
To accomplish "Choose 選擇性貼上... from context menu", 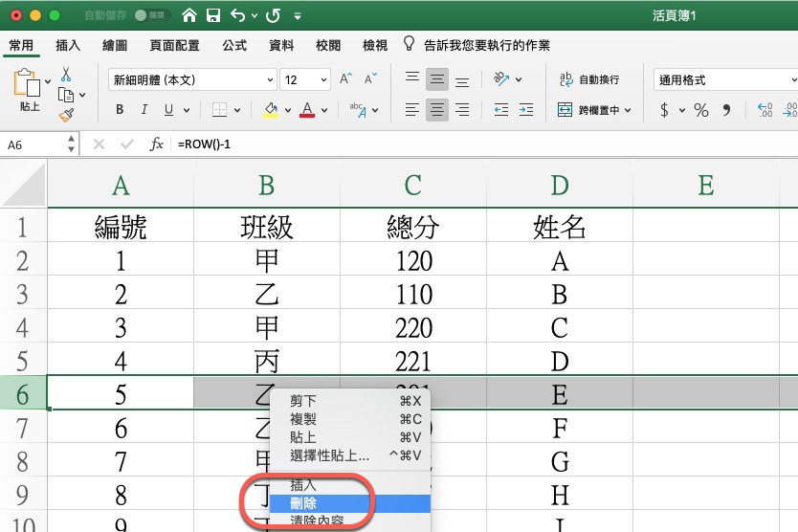I will 350,455.
